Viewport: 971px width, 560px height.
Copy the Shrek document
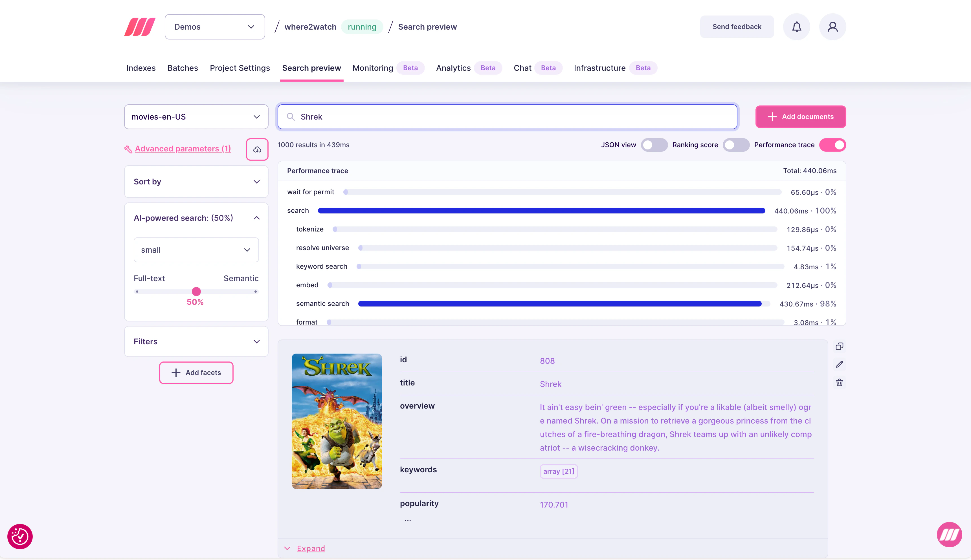click(x=840, y=346)
